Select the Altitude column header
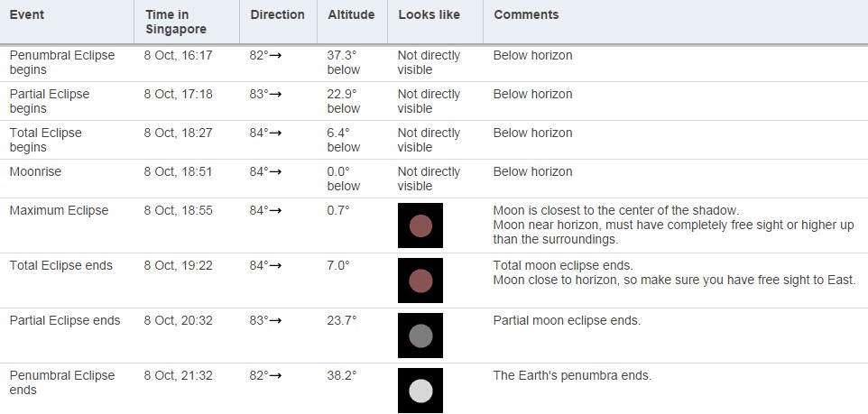 351,15
